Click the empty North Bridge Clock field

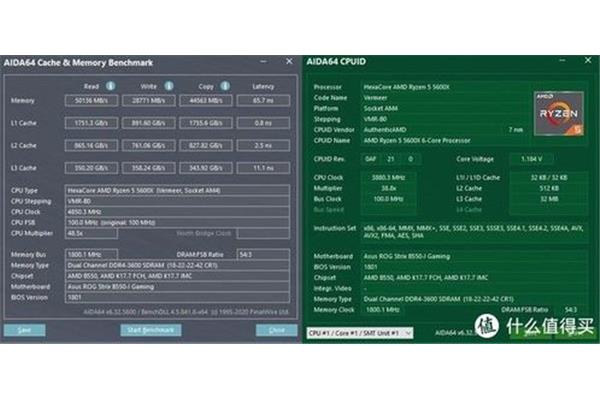point(263,233)
